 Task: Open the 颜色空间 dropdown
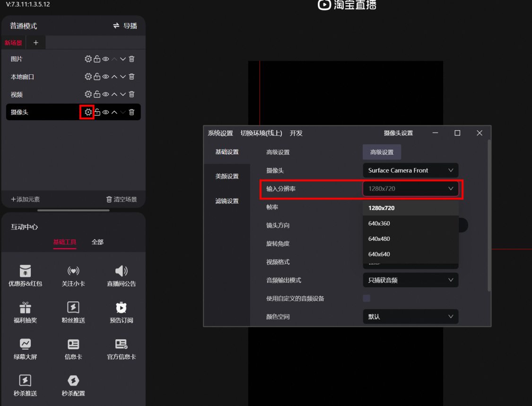[x=410, y=317]
